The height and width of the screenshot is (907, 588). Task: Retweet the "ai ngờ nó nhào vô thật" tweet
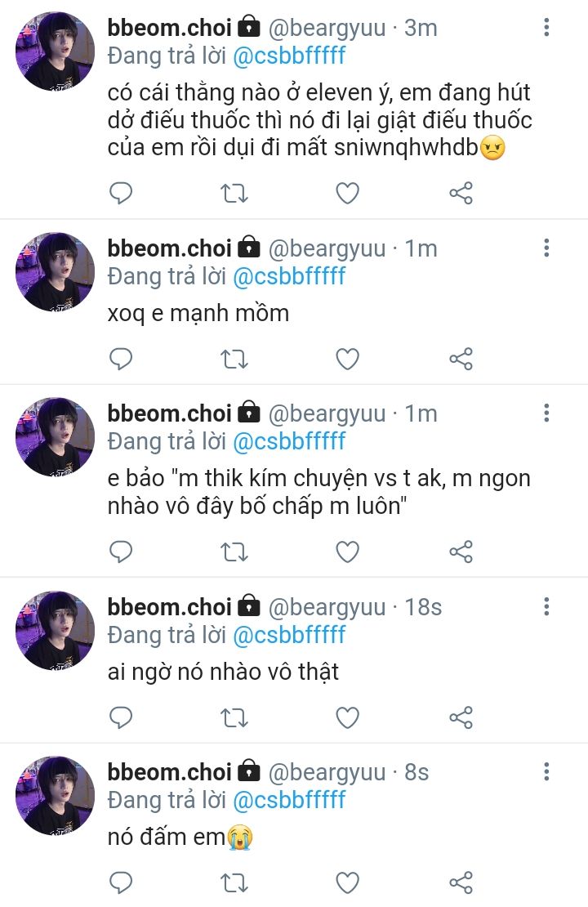234,717
